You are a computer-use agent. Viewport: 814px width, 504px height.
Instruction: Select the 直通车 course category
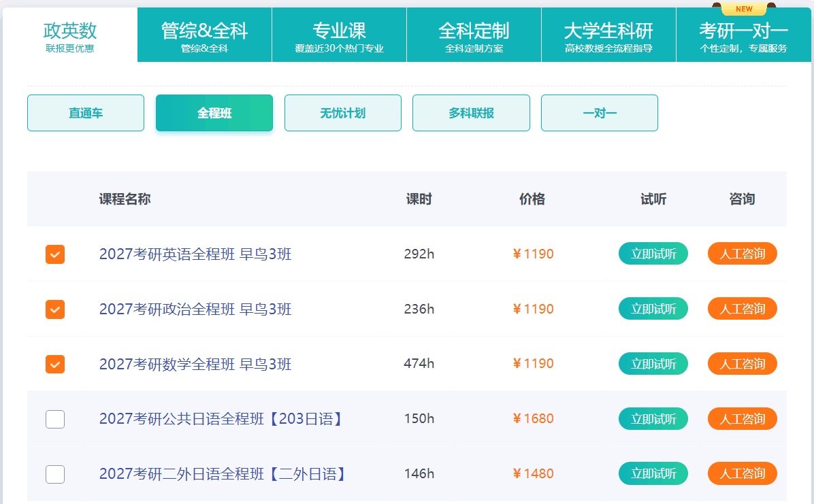(86, 113)
